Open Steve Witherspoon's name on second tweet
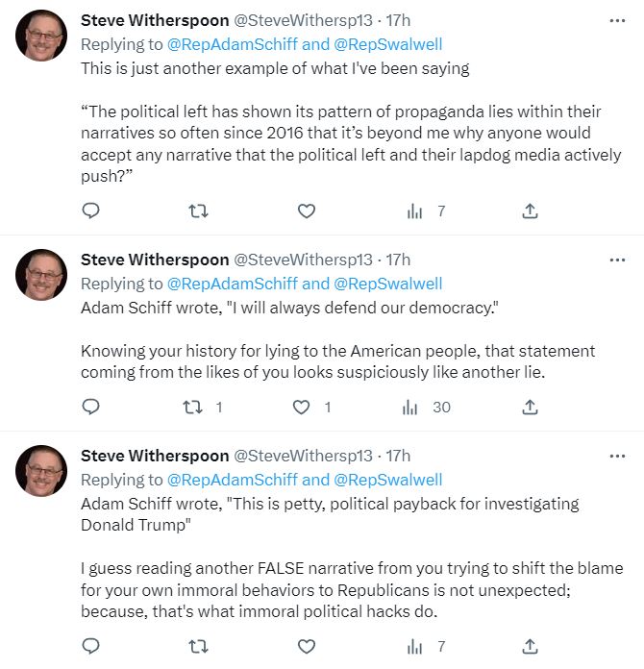This screenshot has width=644, height=669. [x=154, y=260]
